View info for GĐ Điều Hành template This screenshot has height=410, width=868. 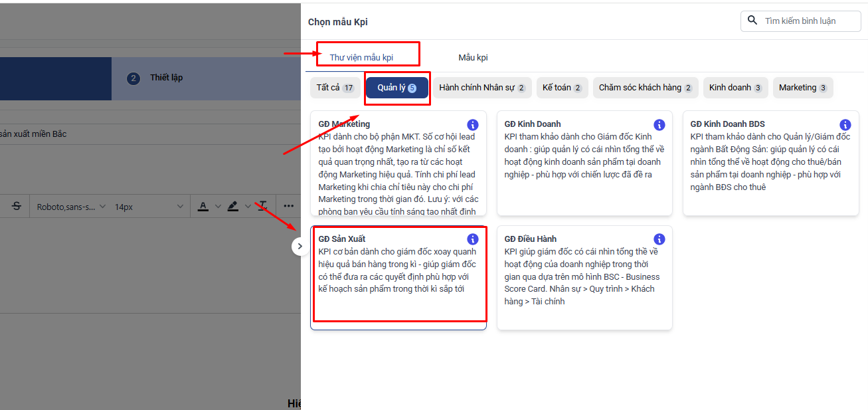pyautogui.click(x=659, y=239)
